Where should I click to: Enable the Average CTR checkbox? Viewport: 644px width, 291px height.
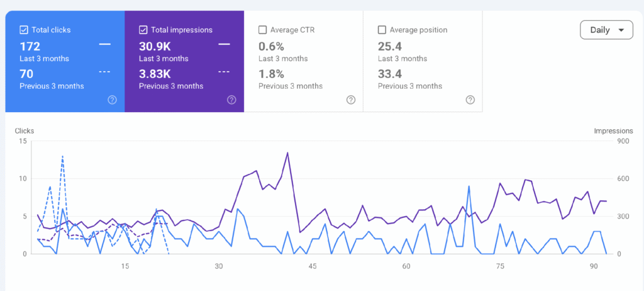tap(262, 30)
